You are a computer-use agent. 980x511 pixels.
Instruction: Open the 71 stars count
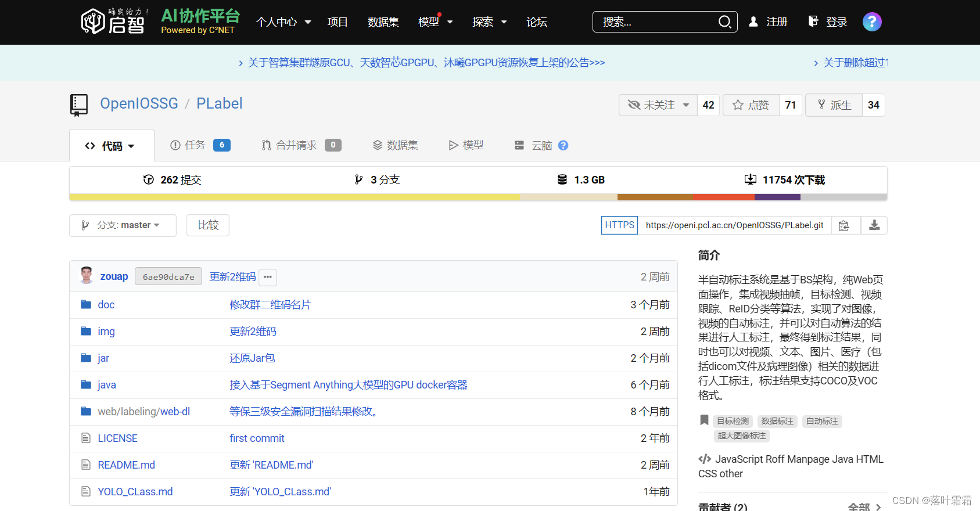click(790, 105)
